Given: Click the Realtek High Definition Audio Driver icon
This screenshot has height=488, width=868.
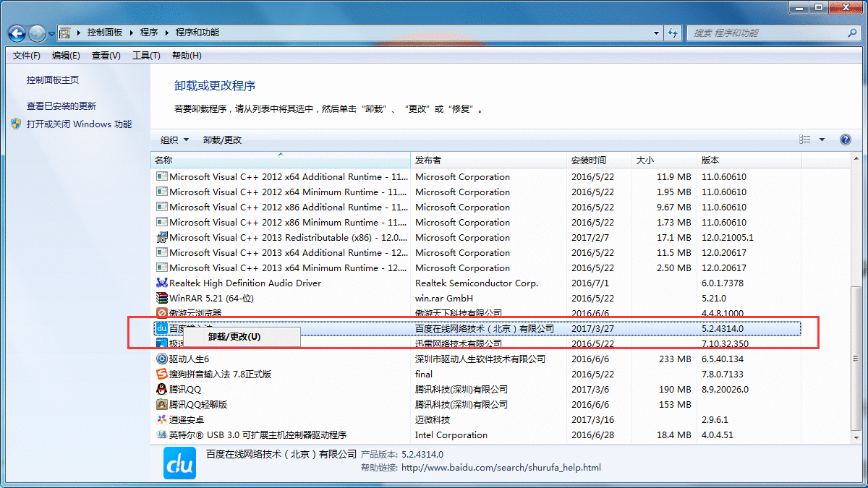Looking at the screenshot, I should pyautogui.click(x=162, y=283).
